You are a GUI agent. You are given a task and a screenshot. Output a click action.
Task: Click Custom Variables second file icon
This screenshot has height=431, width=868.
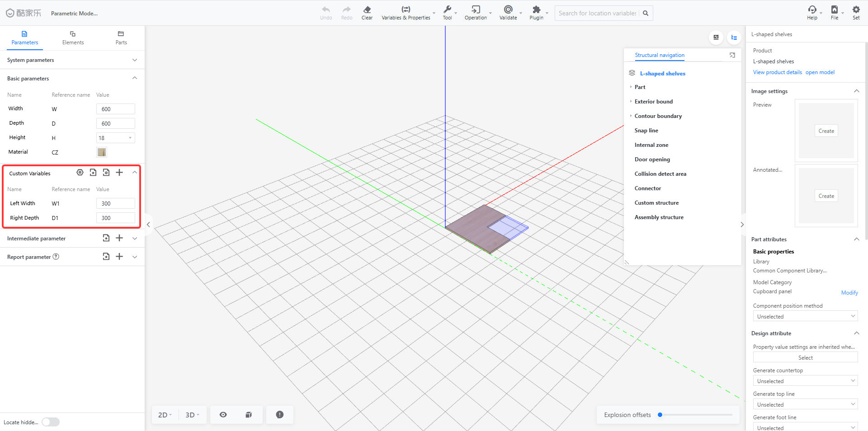click(x=106, y=173)
